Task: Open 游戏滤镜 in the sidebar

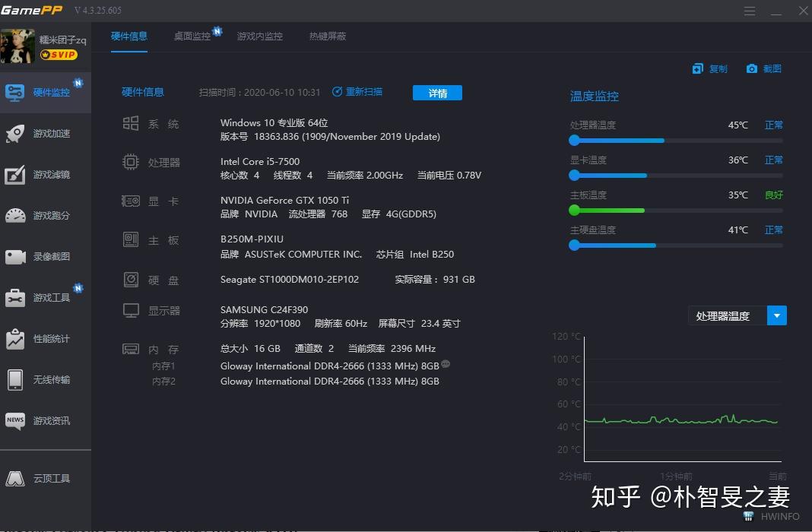Action: 46,174
